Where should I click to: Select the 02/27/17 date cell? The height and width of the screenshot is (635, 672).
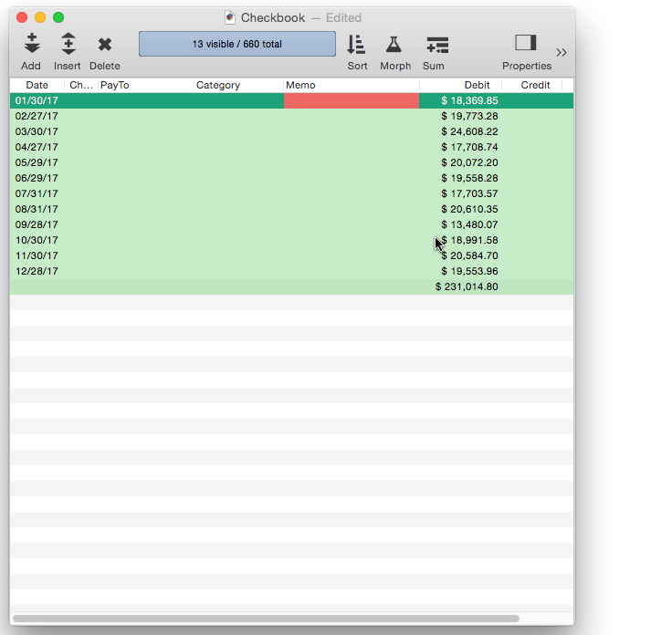coord(37,116)
